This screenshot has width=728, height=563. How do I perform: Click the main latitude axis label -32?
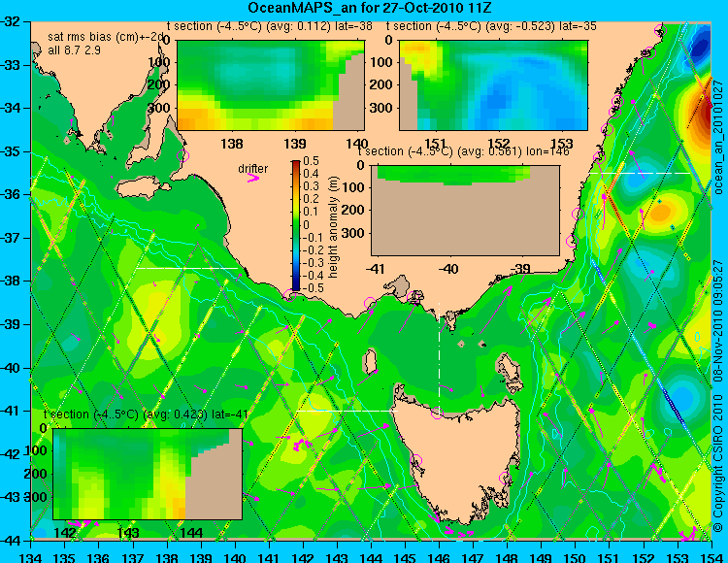click(11, 21)
